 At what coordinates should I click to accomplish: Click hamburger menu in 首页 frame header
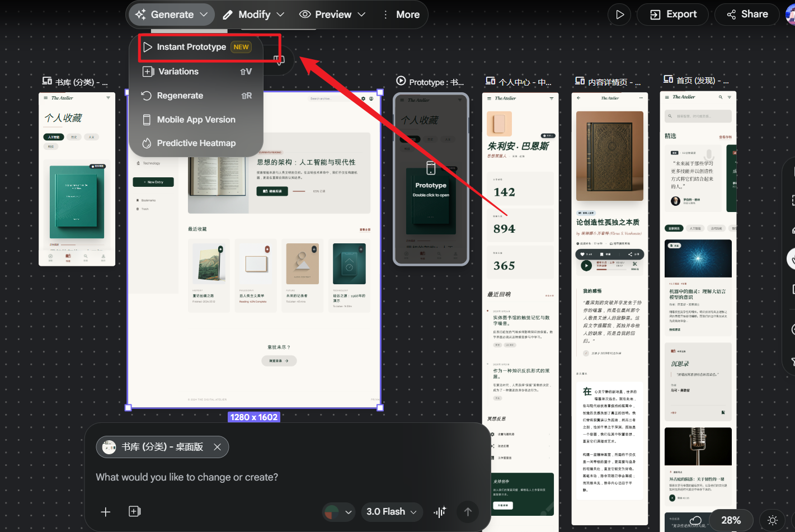coord(666,97)
